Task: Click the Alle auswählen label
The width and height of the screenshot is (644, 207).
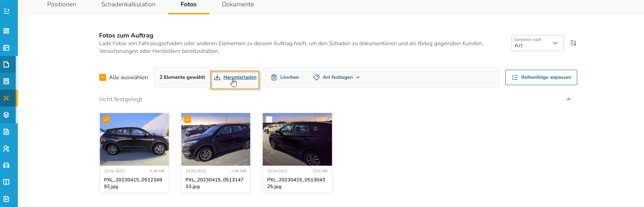Action: 128,77
